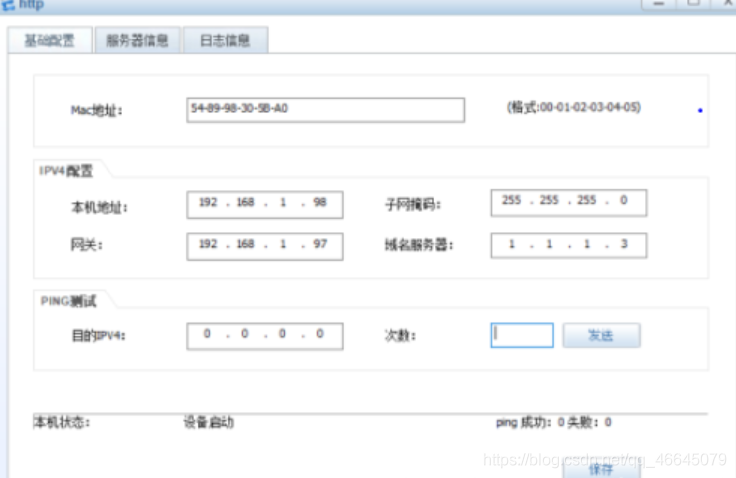736x478 pixels.
Task: Click the last octet 98 of 本机地址
Action: point(320,202)
